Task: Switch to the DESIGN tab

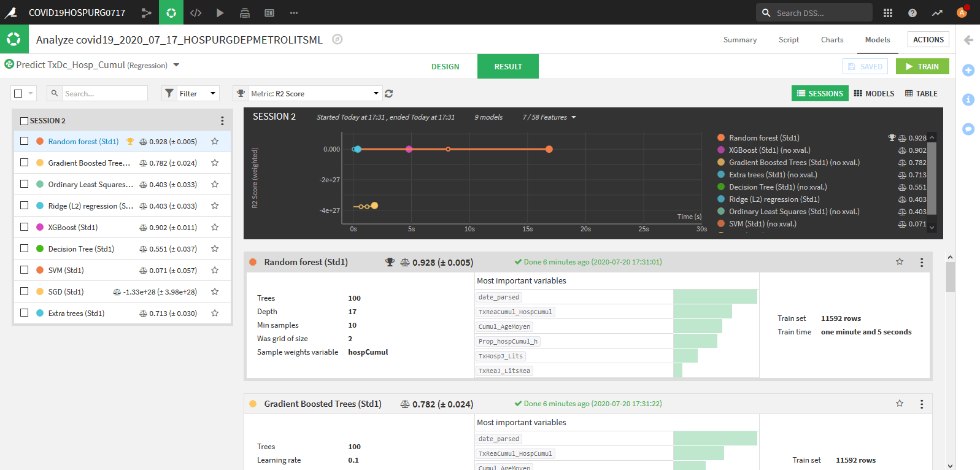Action: coord(445,67)
